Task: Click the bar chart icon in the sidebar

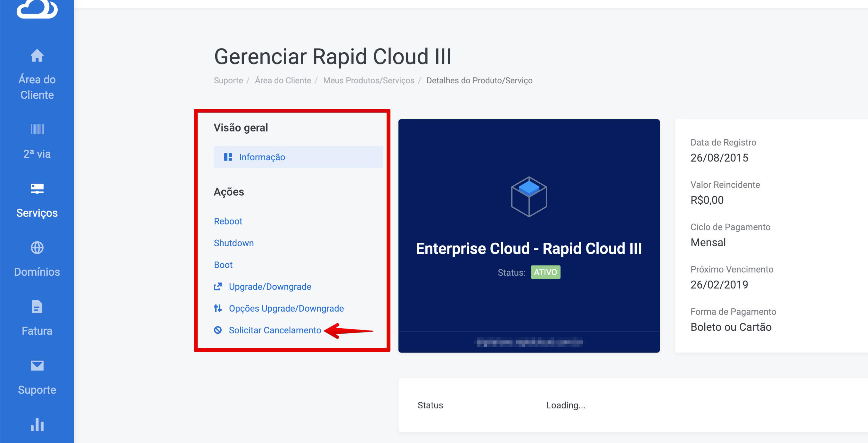Action: pos(37,424)
